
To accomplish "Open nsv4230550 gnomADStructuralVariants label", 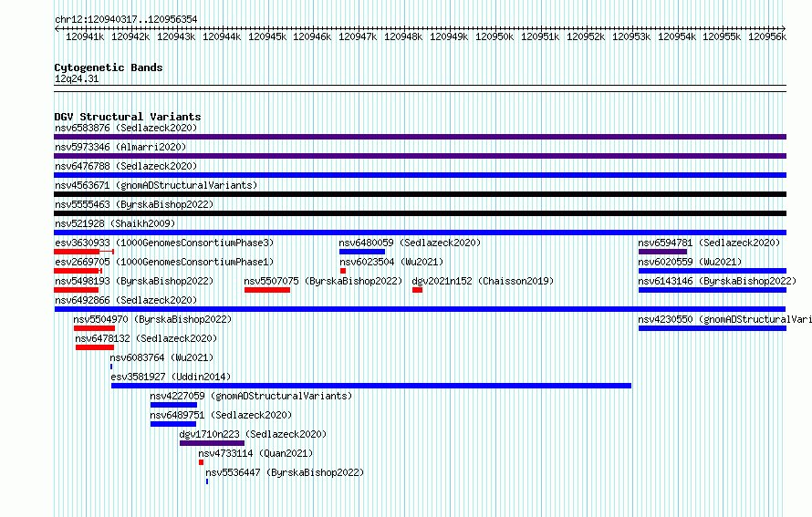I will tap(725, 319).
